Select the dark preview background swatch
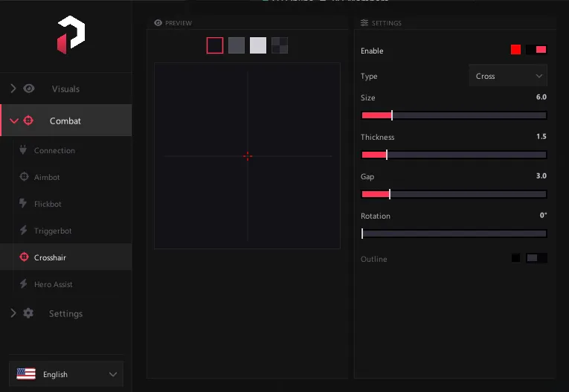 [215, 45]
